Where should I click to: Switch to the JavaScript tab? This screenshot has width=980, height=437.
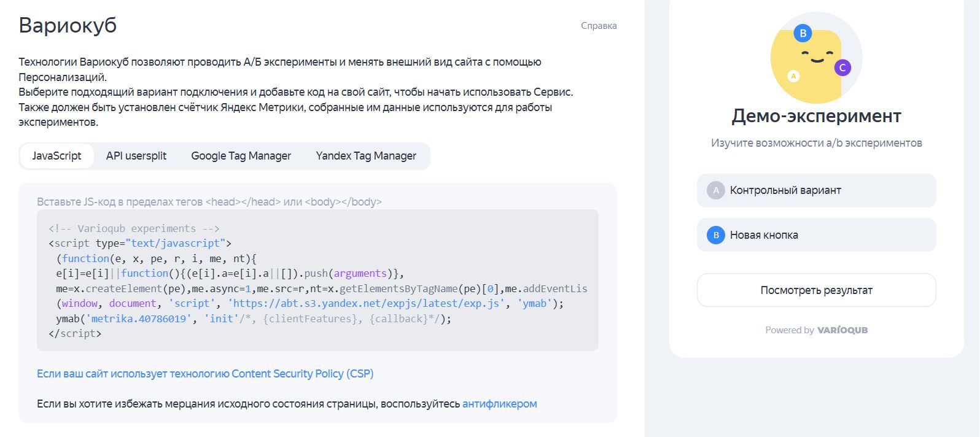[x=56, y=156]
